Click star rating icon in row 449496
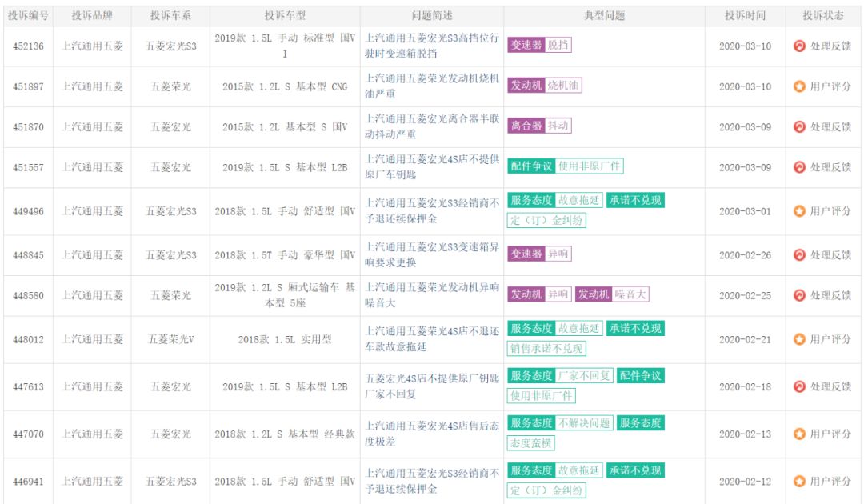 coord(799,211)
